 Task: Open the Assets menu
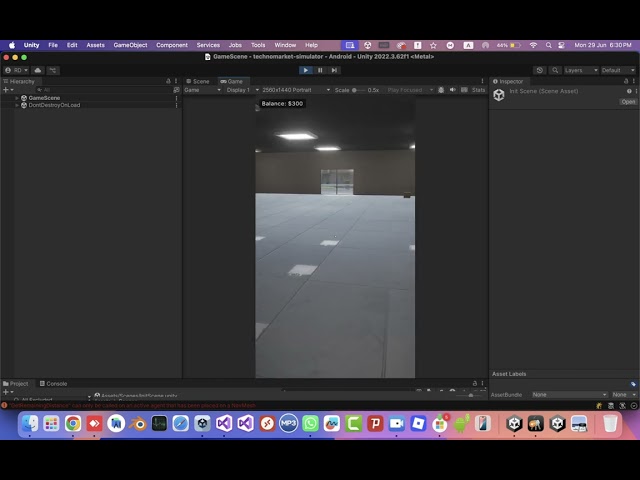coord(96,45)
